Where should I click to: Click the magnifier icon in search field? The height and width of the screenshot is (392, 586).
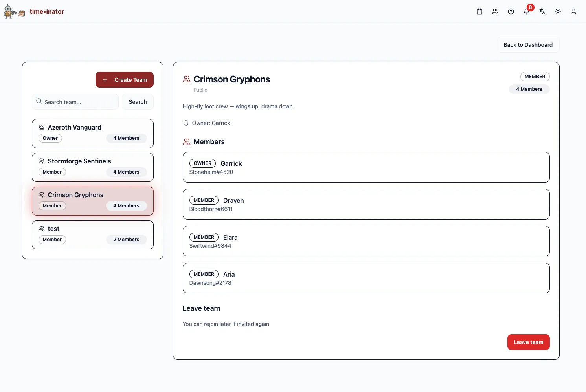click(39, 101)
